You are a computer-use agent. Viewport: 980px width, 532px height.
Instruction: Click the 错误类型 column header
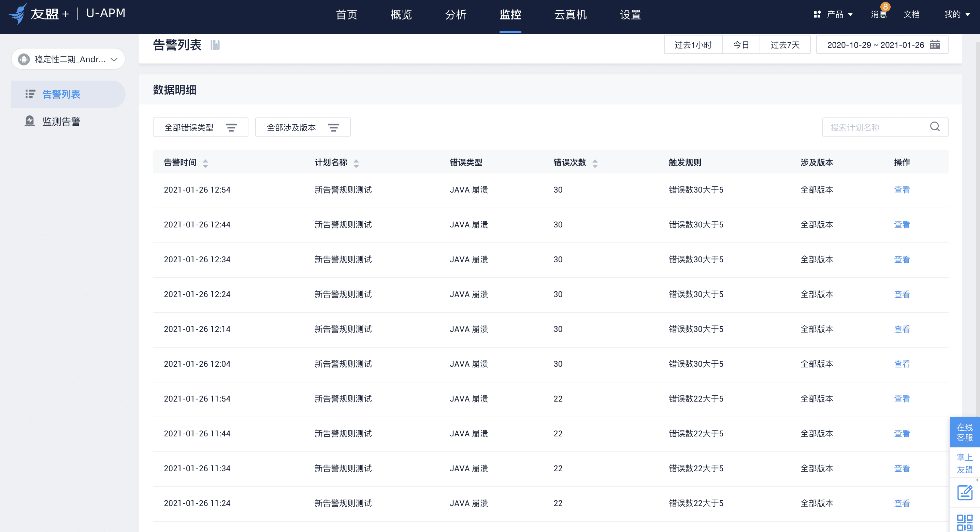(466, 163)
